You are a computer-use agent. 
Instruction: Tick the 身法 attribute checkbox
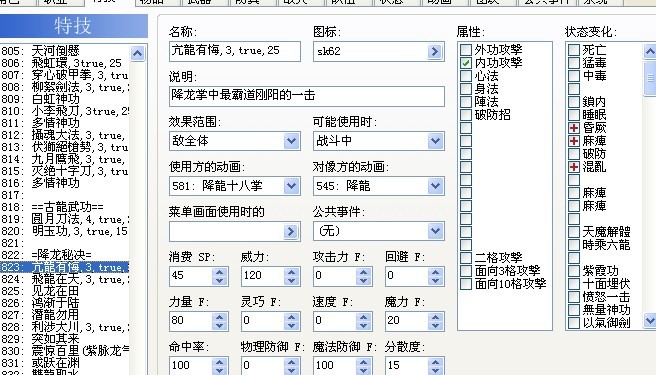pos(466,89)
